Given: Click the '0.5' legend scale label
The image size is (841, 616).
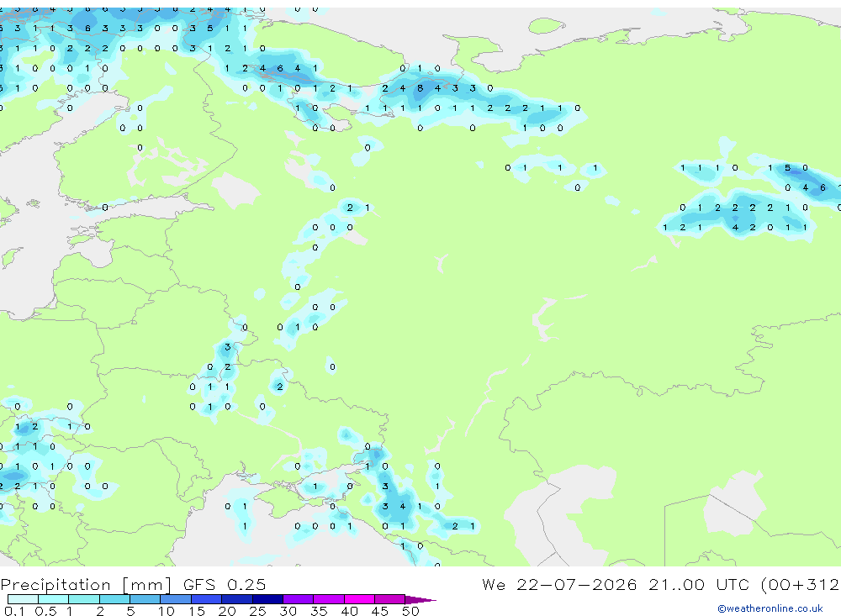Looking at the screenshot, I should pyautogui.click(x=45, y=611).
